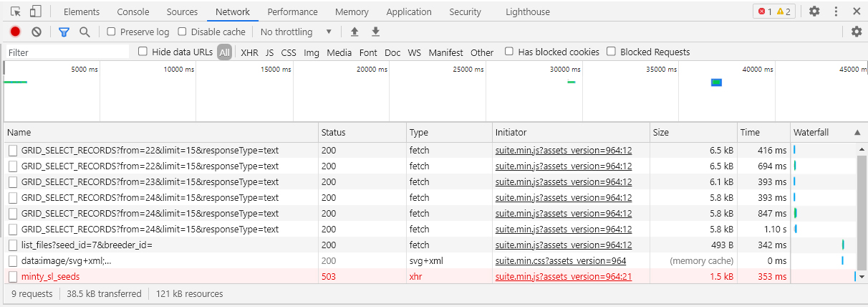
Task: Open the DevTools three-dot customize menu
Action: 836,11
